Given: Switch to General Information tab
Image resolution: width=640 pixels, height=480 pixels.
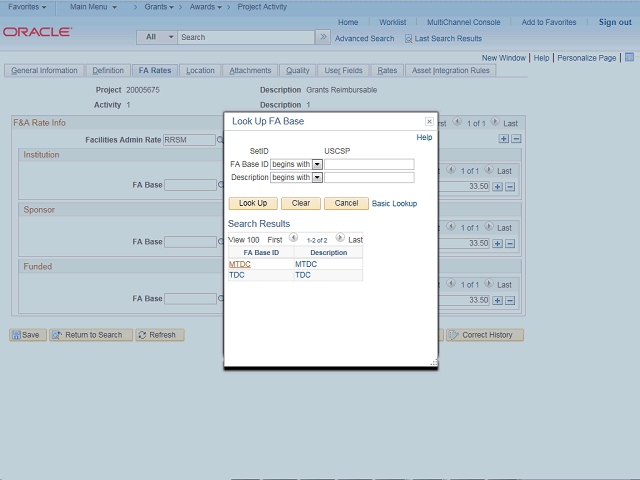Looking at the screenshot, I should (x=44, y=71).
